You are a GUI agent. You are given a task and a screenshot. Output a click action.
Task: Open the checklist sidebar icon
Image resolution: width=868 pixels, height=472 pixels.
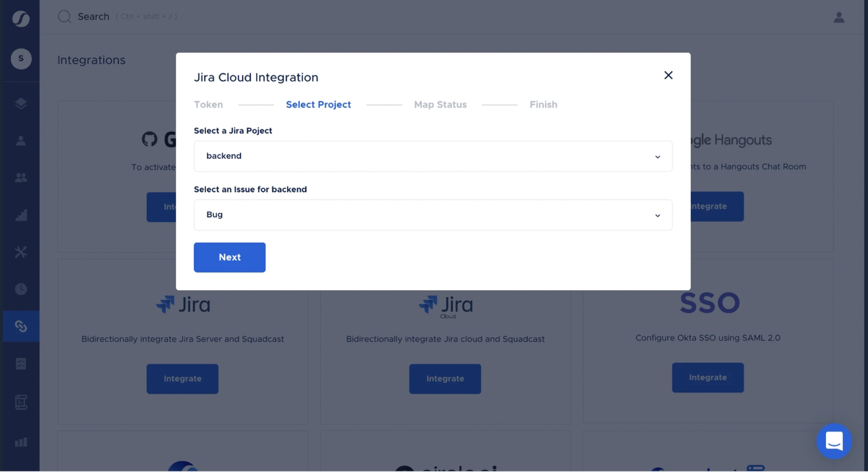tap(21, 363)
